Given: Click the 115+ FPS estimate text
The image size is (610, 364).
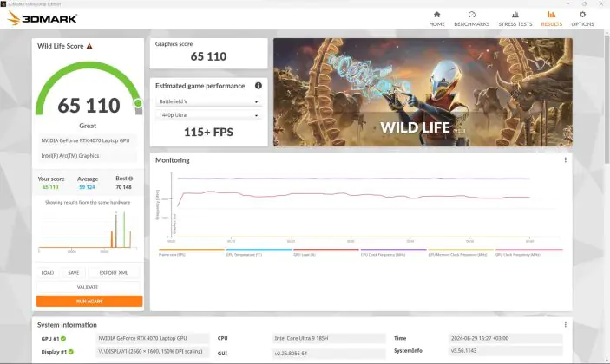Looking at the screenshot, I should [x=208, y=133].
